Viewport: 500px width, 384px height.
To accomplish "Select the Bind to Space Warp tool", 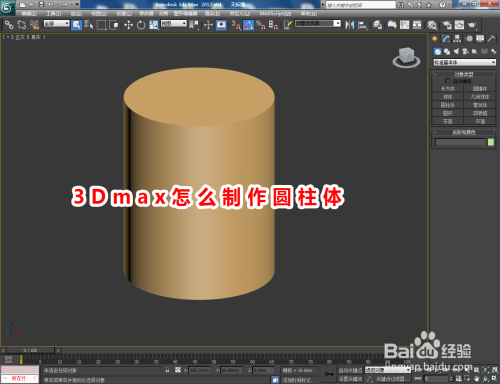I will pos(34,25).
